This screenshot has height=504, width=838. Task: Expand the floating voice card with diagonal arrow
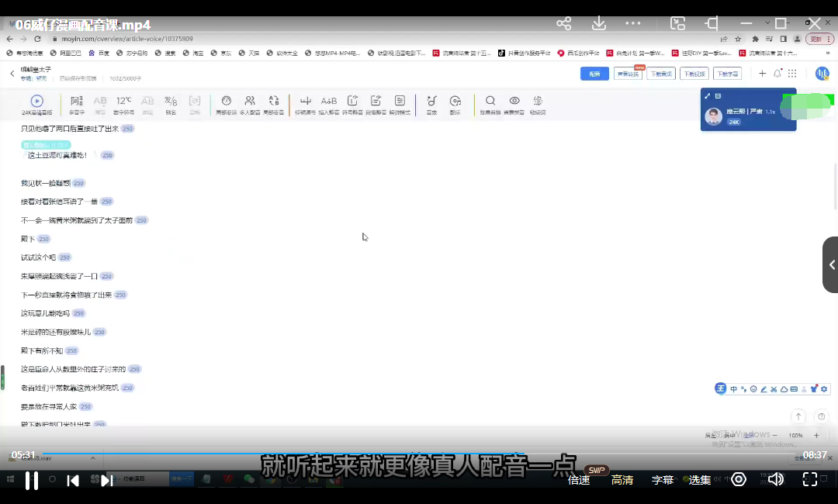[x=708, y=96]
